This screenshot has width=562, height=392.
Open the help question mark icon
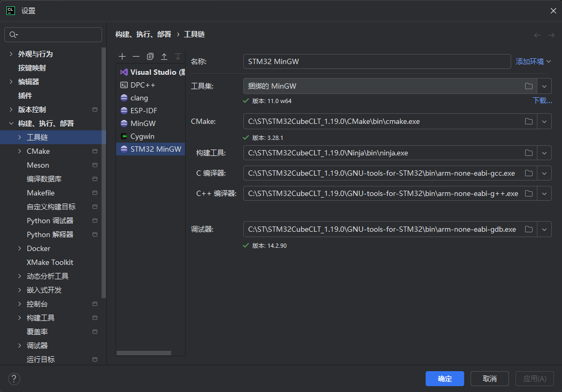[x=14, y=379]
